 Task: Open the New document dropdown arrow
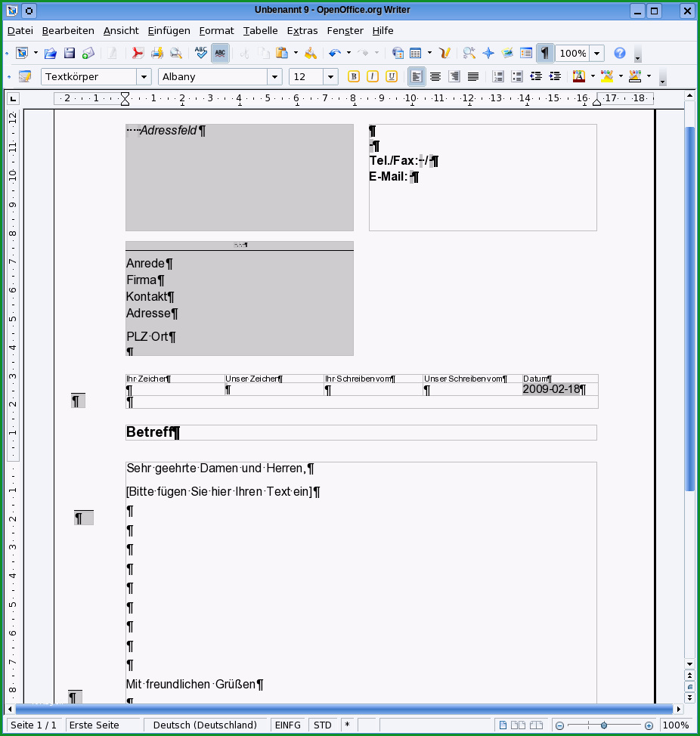click(36, 53)
